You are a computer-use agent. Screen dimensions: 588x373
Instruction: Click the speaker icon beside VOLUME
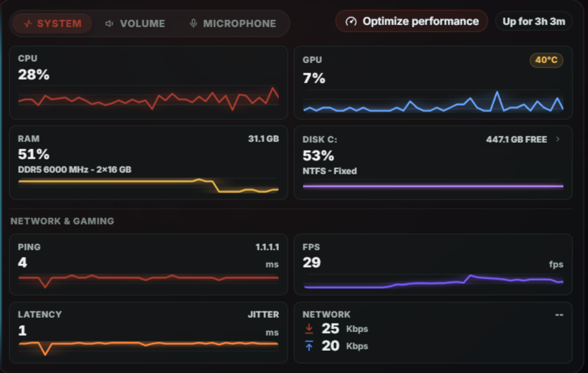(109, 24)
